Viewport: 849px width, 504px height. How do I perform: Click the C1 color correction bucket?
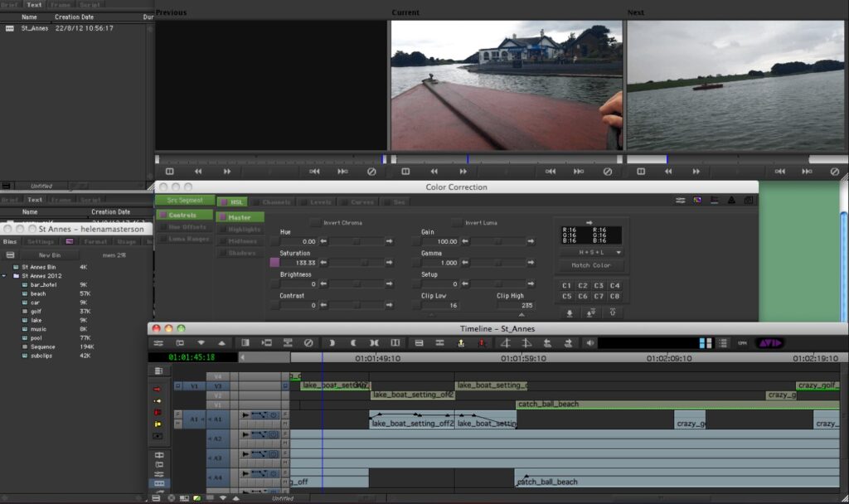[x=567, y=286]
